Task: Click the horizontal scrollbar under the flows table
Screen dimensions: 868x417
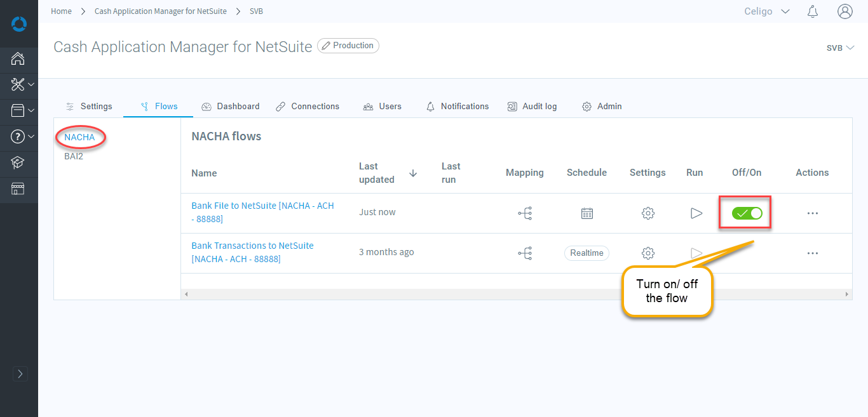Action: (x=516, y=295)
